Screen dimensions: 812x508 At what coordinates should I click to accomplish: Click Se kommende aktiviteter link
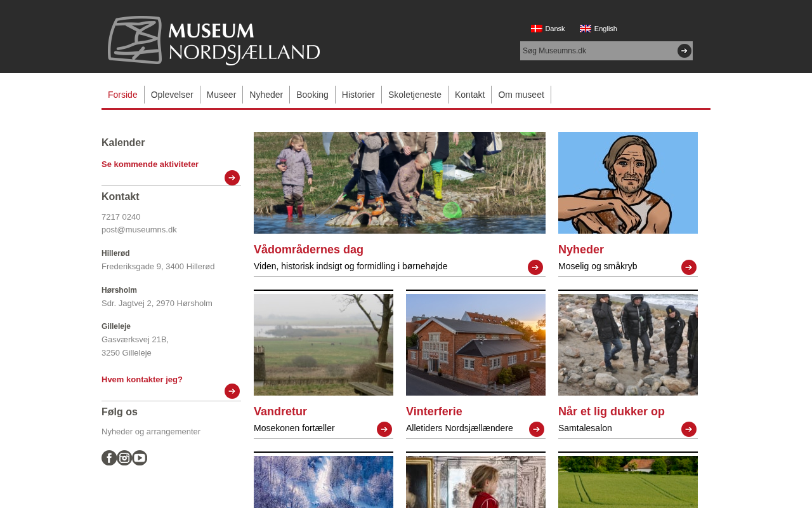pyautogui.click(x=150, y=164)
